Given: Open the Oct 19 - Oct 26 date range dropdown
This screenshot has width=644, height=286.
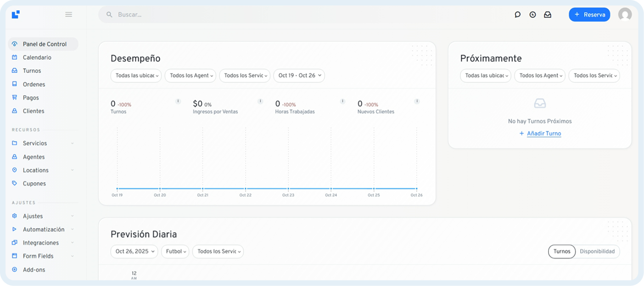Looking at the screenshot, I should point(299,76).
